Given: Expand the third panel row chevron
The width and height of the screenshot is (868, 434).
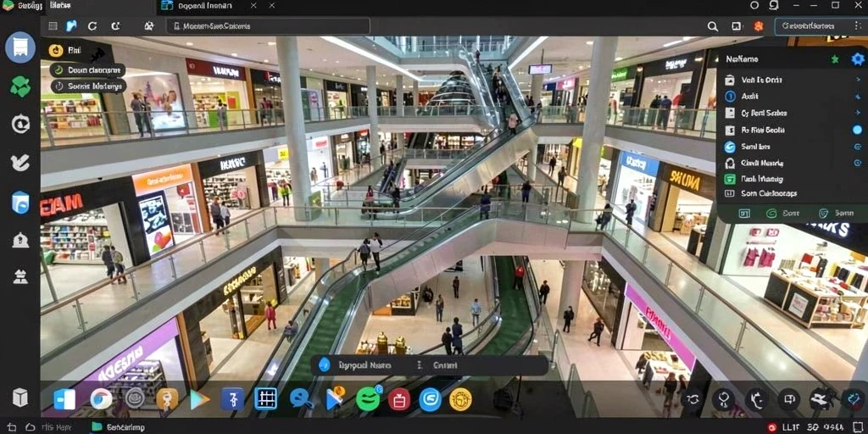Looking at the screenshot, I should [x=858, y=113].
